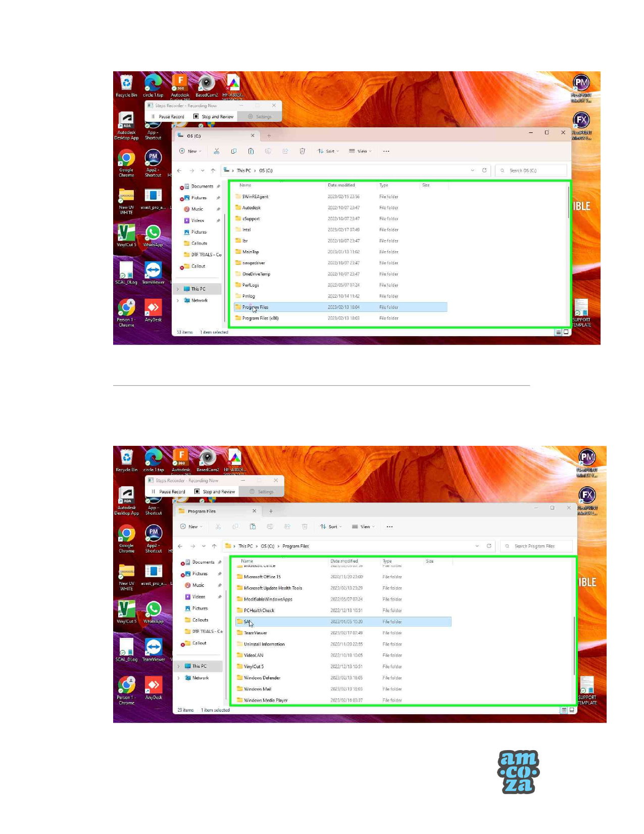Screen dimensions: 644x834
Task: Switch to details view icon in OS (C:) status bar
Action: tap(558, 332)
